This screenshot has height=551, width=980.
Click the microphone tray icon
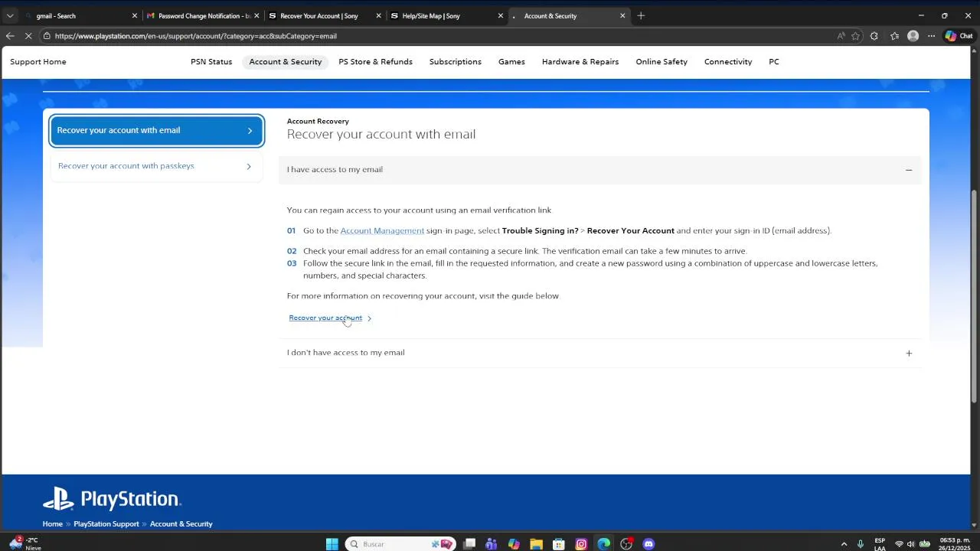(861, 544)
